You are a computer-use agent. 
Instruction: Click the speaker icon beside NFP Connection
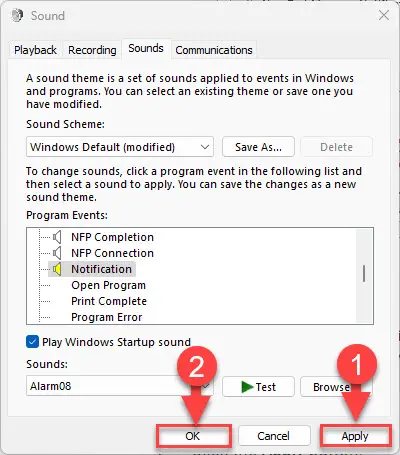pos(57,253)
